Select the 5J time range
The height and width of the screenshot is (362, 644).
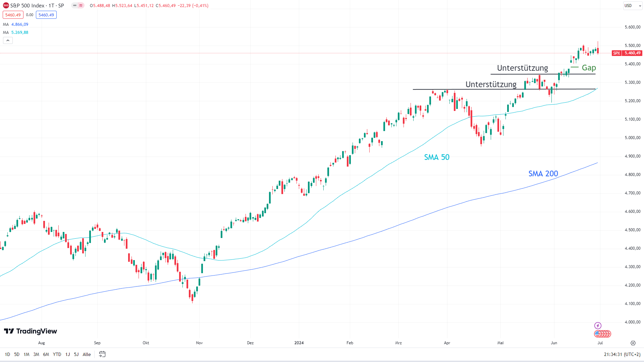(x=76, y=354)
